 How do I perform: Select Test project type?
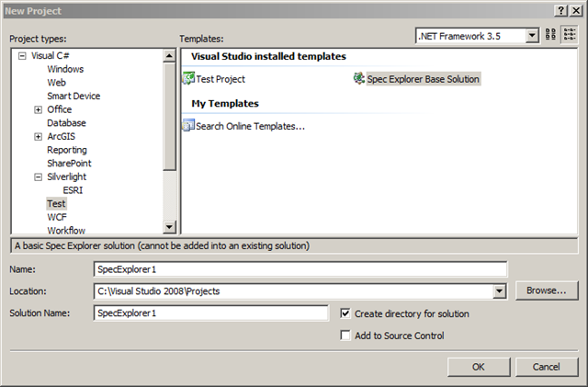(x=56, y=204)
